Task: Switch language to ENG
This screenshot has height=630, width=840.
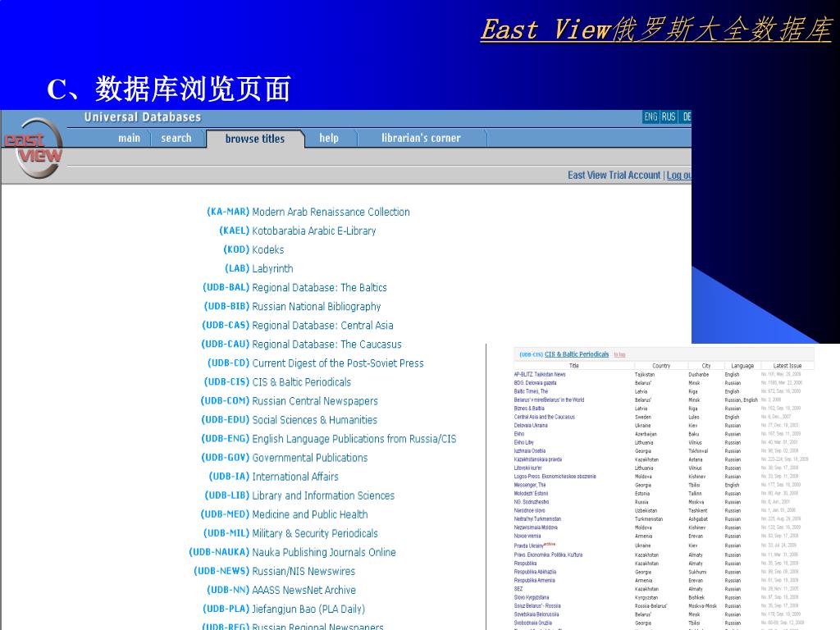Action: coord(651,116)
